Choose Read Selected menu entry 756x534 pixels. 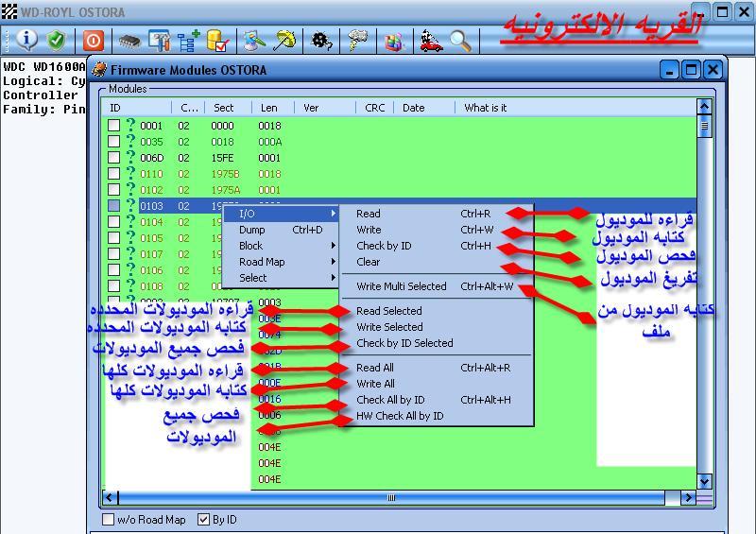(x=437, y=311)
